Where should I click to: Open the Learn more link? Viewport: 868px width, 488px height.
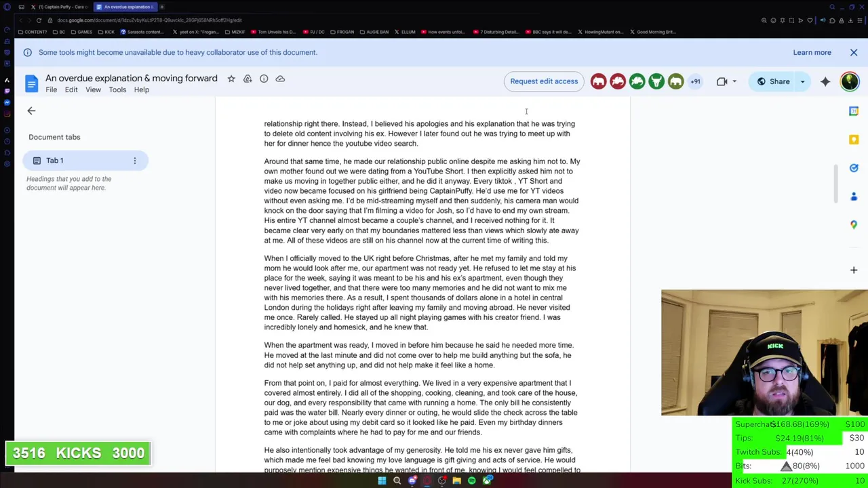[x=812, y=52]
